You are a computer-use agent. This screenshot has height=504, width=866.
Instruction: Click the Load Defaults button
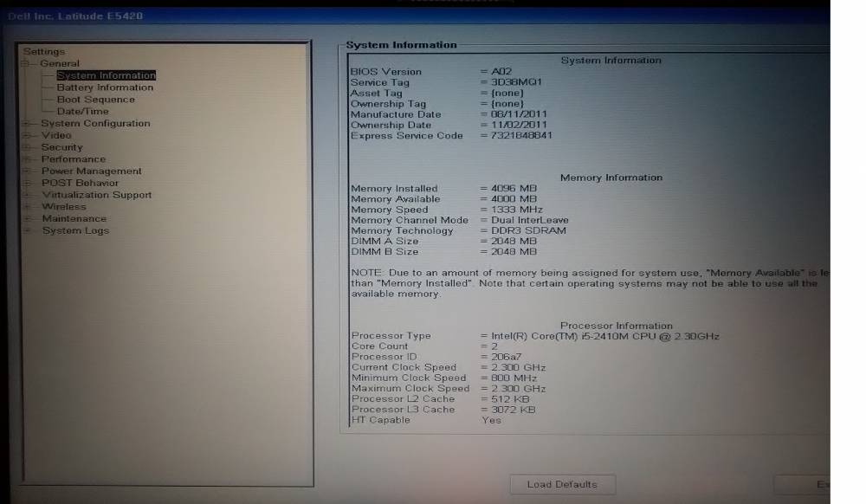click(562, 485)
